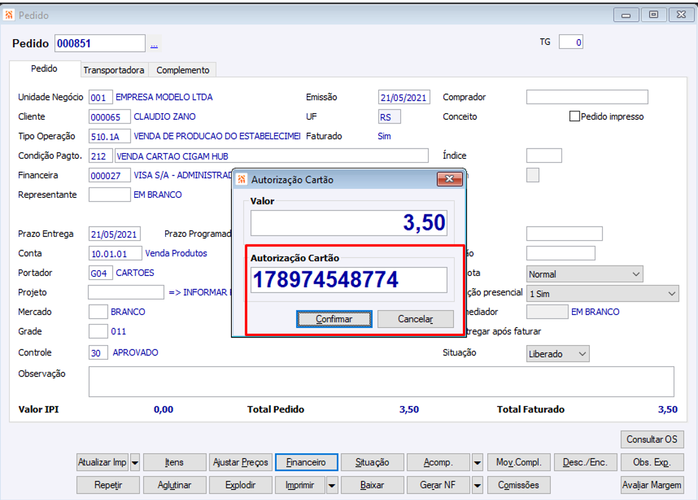Screen dimensions: 698x500
Task: Expand the Atualizar Imp arrow menu
Action: click(x=135, y=462)
